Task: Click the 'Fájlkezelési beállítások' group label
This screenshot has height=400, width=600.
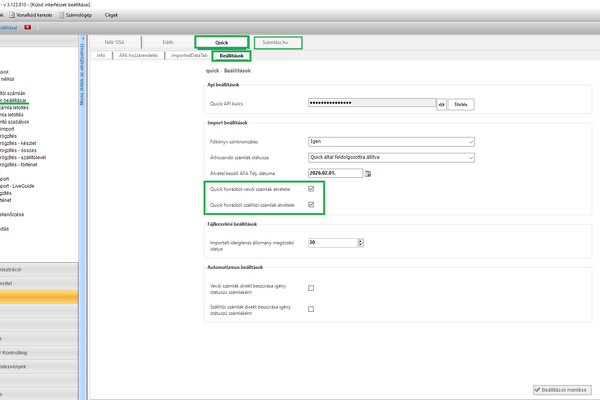Action: click(232, 224)
